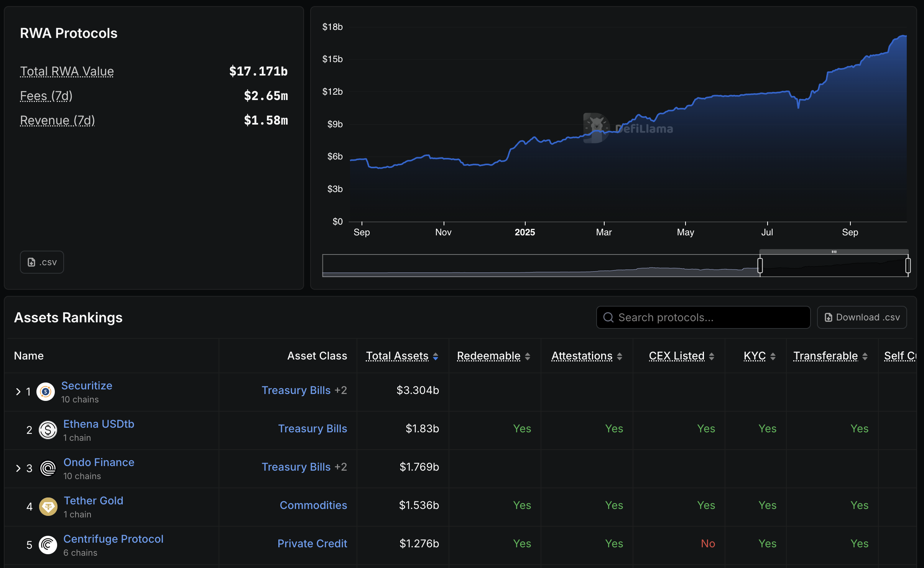Open the Commodities asset class link
This screenshot has height=568, width=924.
point(313,505)
